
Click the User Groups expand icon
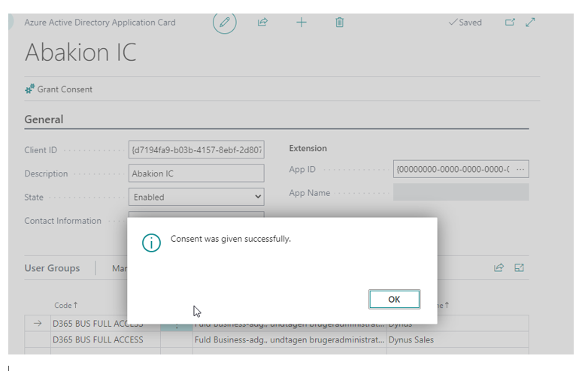point(519,267)
